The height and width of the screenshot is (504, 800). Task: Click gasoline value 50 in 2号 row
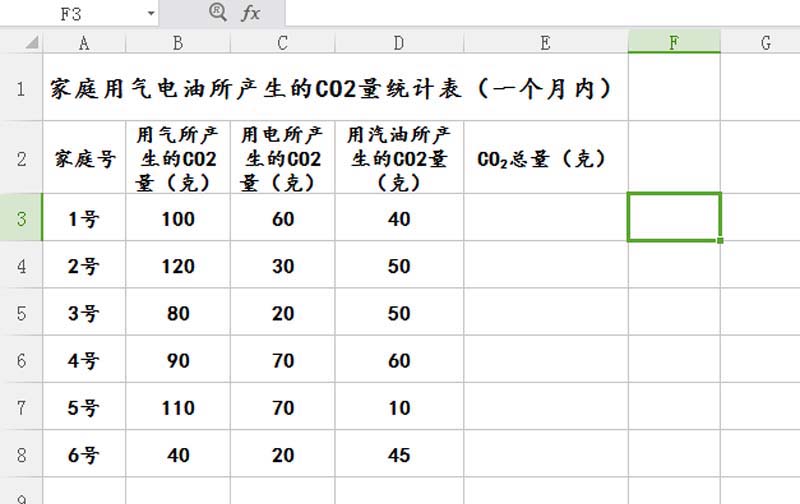coord(399,265)
